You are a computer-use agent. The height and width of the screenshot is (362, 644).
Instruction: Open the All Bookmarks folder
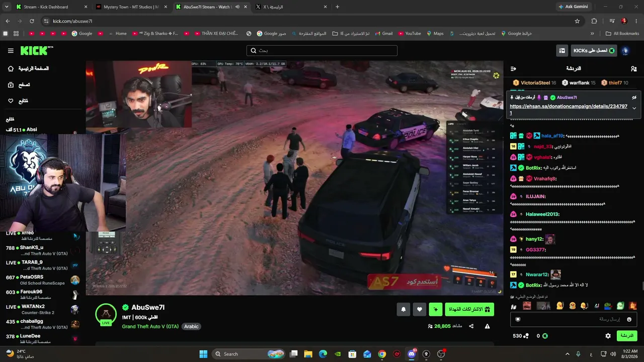tap(622, 34)
